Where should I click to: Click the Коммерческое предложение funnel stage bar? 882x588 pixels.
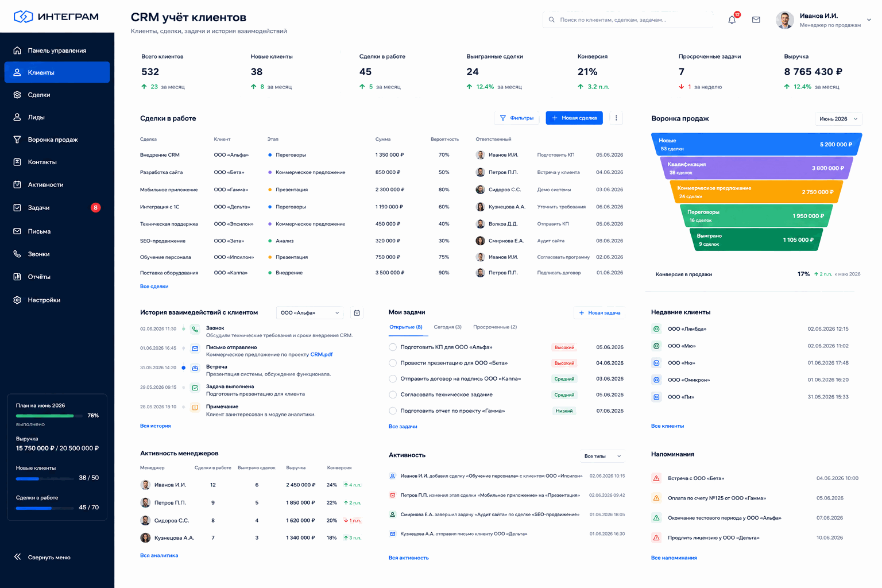[x=756, y=192]
